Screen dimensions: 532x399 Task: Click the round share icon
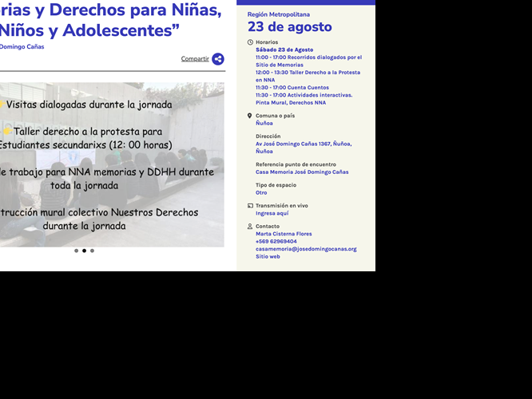218,59
